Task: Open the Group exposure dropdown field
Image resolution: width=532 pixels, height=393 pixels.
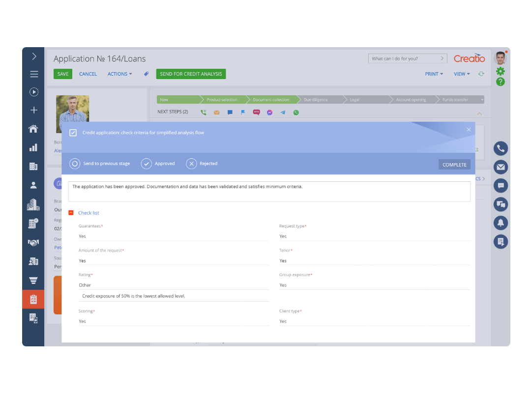Action: point(375,285)
